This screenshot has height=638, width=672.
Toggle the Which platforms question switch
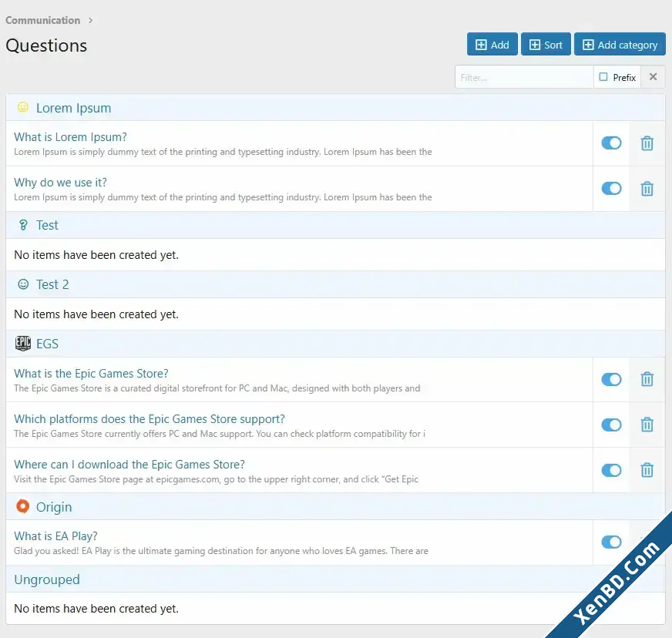tap(611, 425)
